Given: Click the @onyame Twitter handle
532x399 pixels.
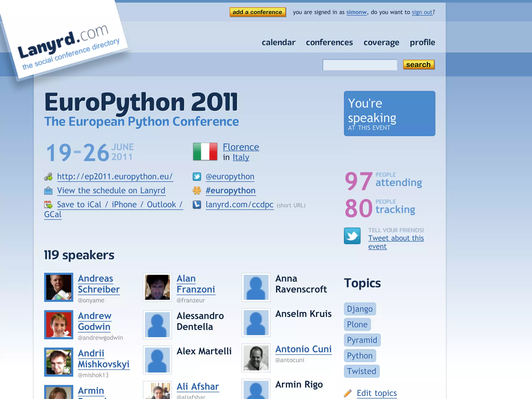Looking at the screenshot, I should click(91, 300).
